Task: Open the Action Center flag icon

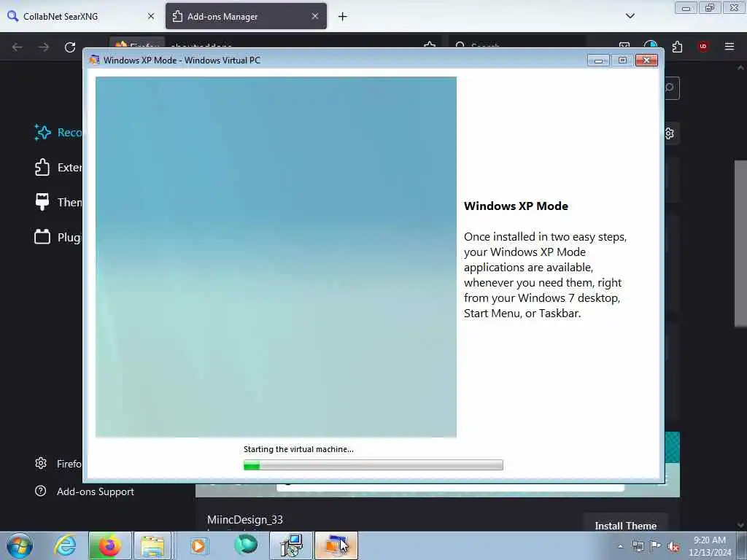Action: (x=656, y=546)
